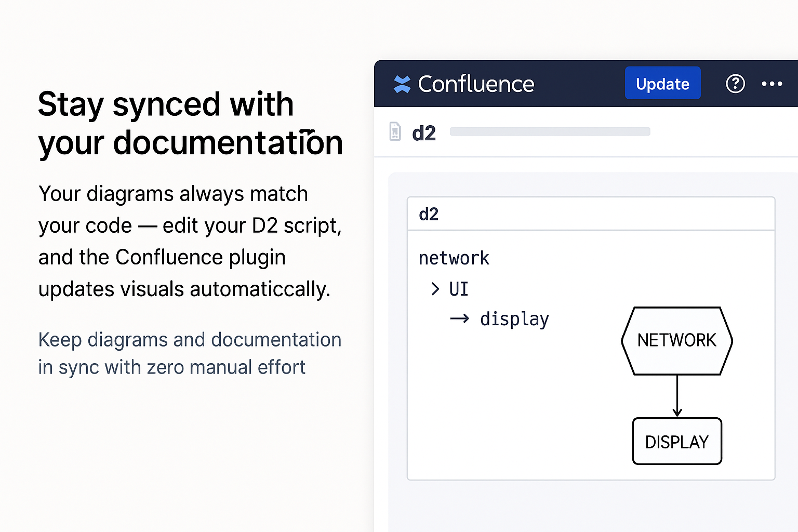Select the d2 page title
This screenshot has width=798, height=532.
(424, 134)
